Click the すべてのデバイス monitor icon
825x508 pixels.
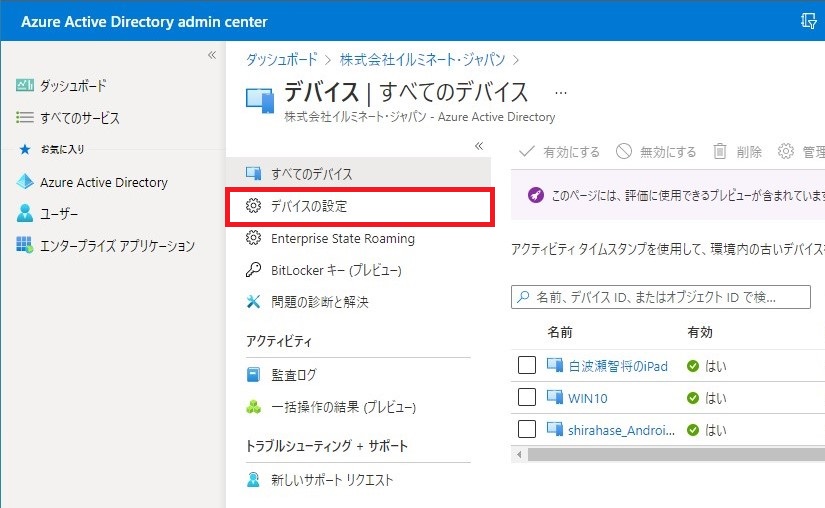click(x=253, y=172)
